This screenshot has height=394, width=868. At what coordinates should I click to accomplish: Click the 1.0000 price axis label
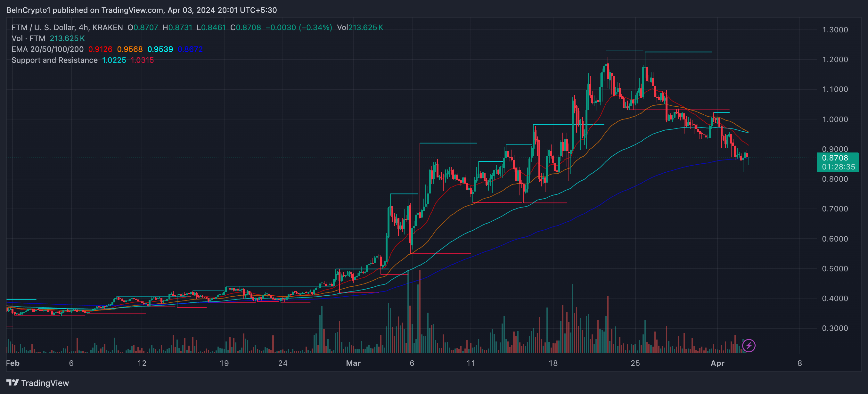[x=835, y=119]
